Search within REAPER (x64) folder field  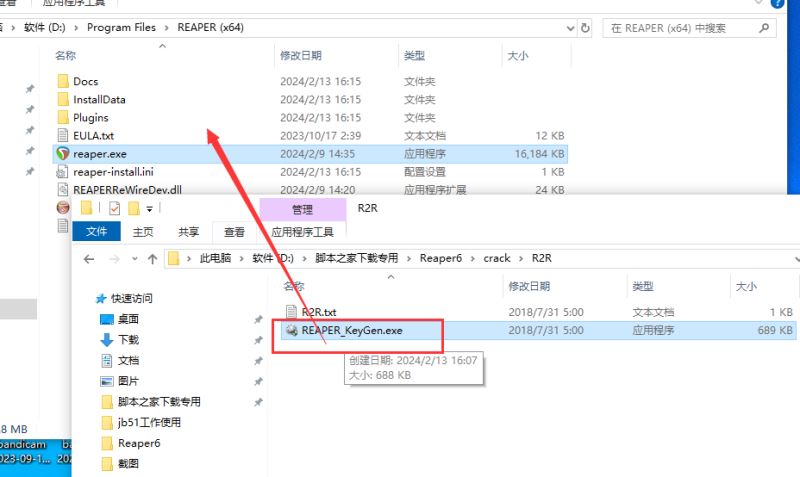[x=689, y=28]
